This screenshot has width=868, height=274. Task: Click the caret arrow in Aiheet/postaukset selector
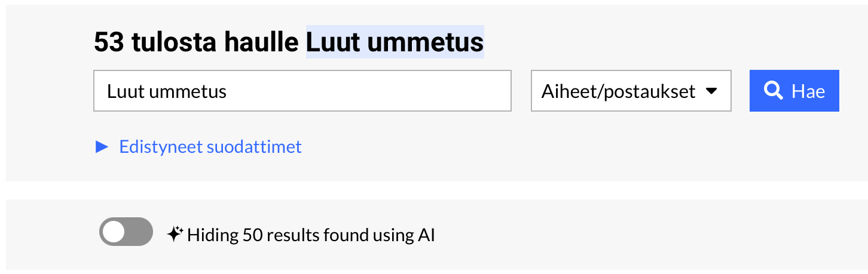tap(711, 91)
